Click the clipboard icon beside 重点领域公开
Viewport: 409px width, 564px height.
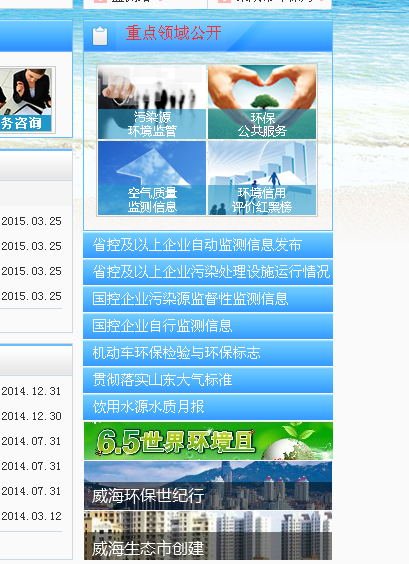pos(100,36)
